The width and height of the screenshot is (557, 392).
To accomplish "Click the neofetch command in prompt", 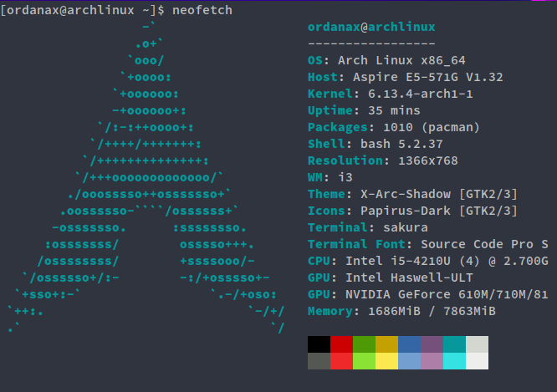I will click(x=202, y=10).
